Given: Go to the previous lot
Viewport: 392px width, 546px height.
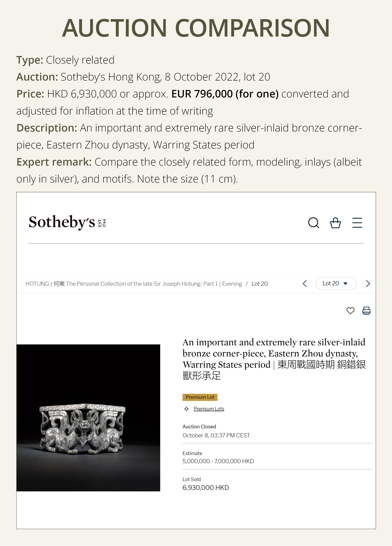Looking at the screenshot, I should 305,284.
